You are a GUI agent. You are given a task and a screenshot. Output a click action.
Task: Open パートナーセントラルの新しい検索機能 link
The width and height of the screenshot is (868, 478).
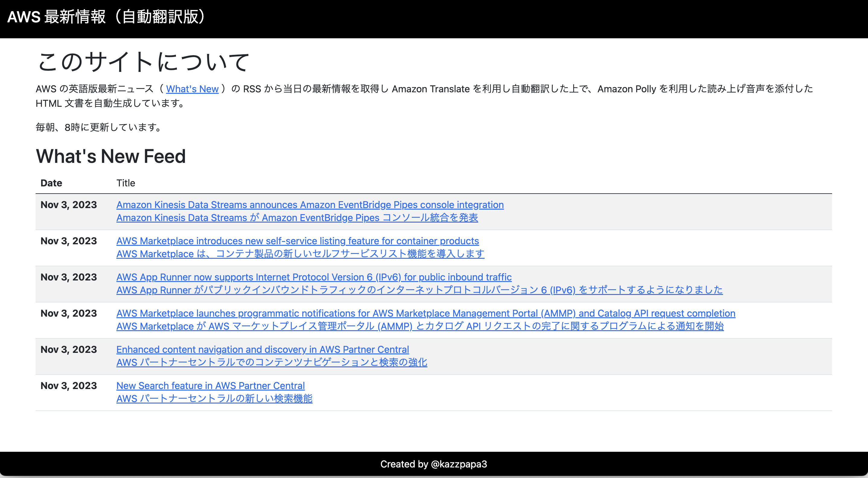point(214,398)
